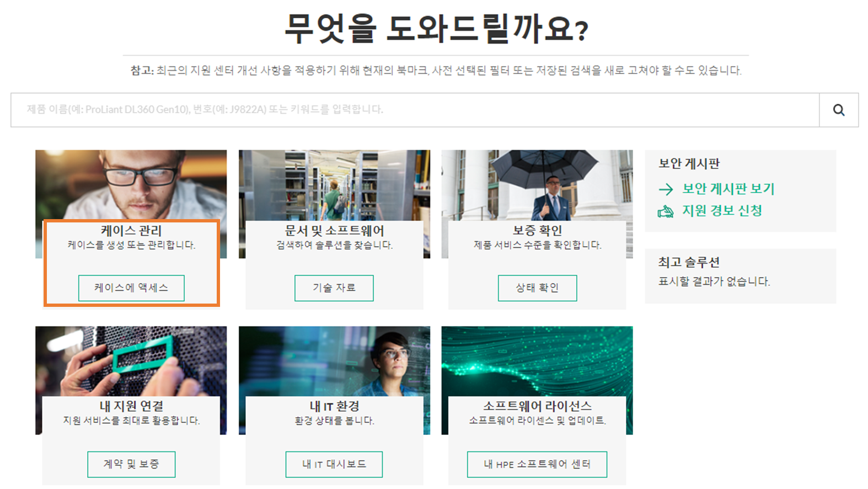Open the 케이스에 액세스 button

click(131, 288)
